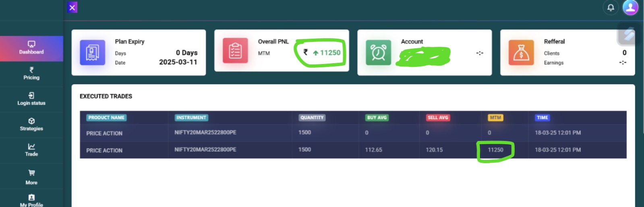Click the Referral money bag icon
Viewport: 644px width, 207px height.
click(521, 52)
